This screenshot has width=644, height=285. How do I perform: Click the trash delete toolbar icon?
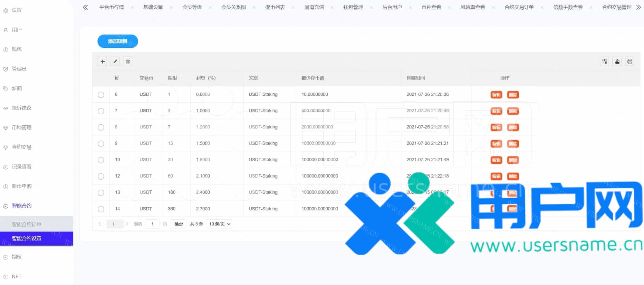(x=128, y=61)
